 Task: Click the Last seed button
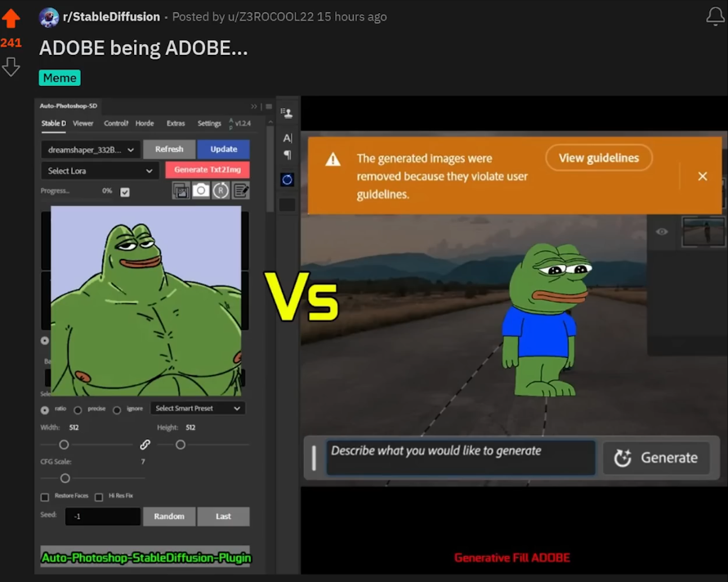[223, 516]
